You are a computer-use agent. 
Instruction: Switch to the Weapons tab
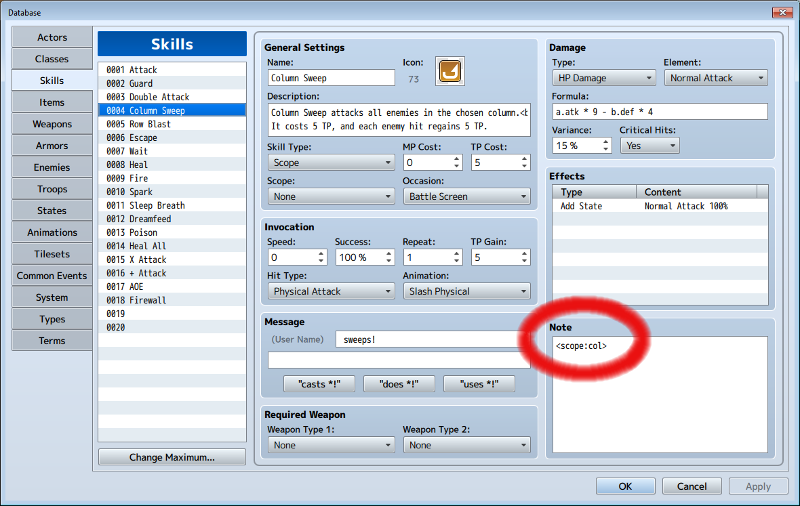point(52,124)
